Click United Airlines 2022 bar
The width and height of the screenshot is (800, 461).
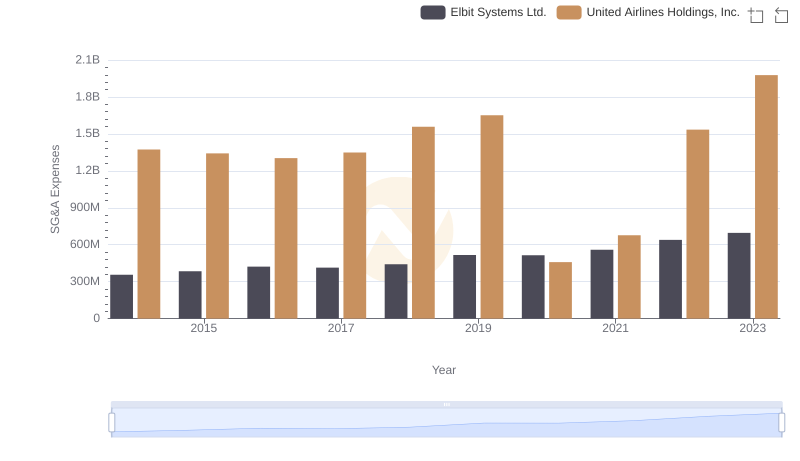click(x=697, y=224)
